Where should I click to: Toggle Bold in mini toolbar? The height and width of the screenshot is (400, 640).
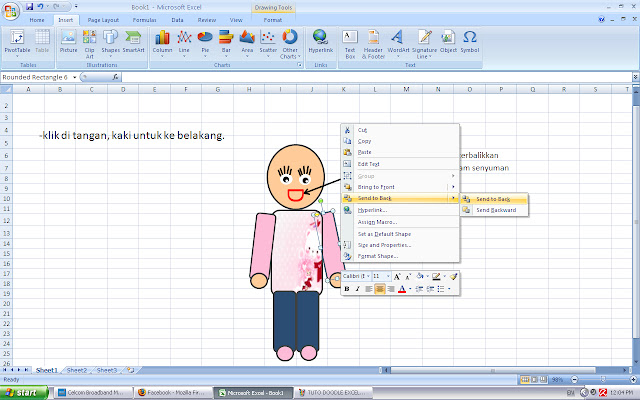(x=347, y=289)
